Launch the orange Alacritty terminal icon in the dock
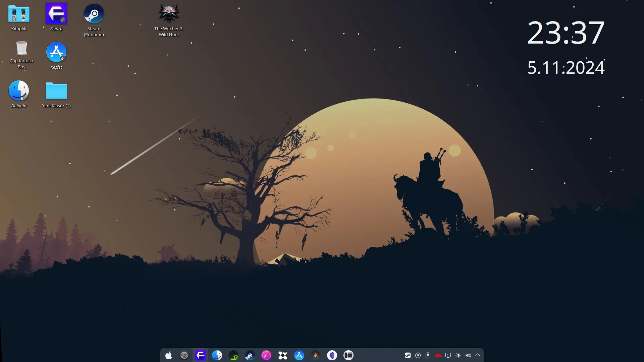This screenshot has height=362, width=644. click(x=316, y=355)
